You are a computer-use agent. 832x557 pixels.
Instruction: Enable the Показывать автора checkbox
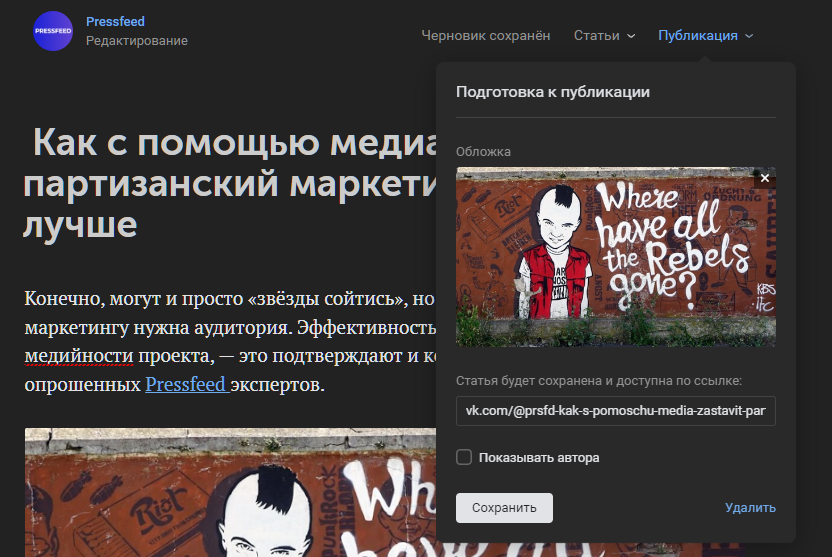(464, 457)
